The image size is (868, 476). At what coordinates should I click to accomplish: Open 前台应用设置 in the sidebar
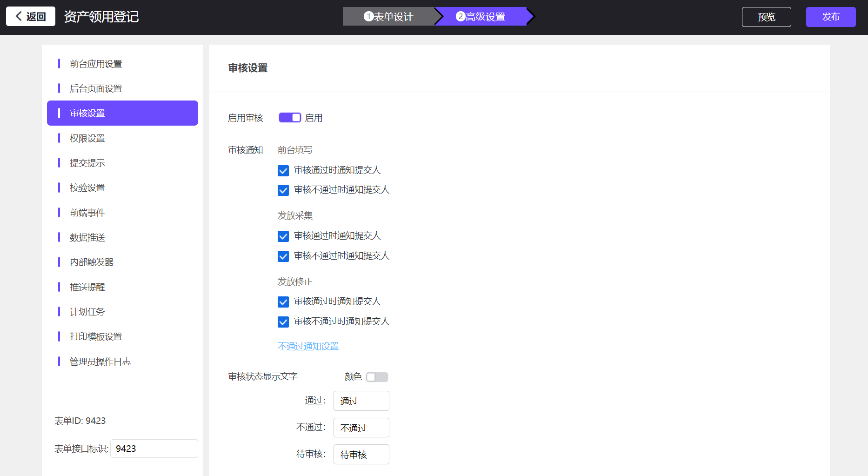[96, 64]
